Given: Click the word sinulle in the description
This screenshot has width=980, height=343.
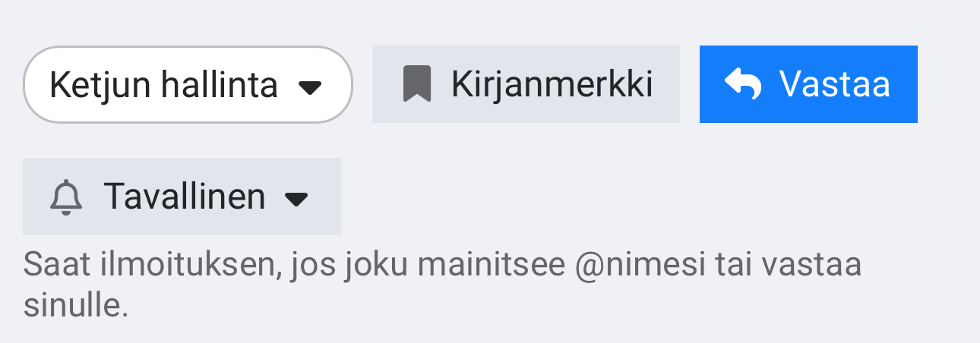Looking at the screenshot, I should click(76, 304).
